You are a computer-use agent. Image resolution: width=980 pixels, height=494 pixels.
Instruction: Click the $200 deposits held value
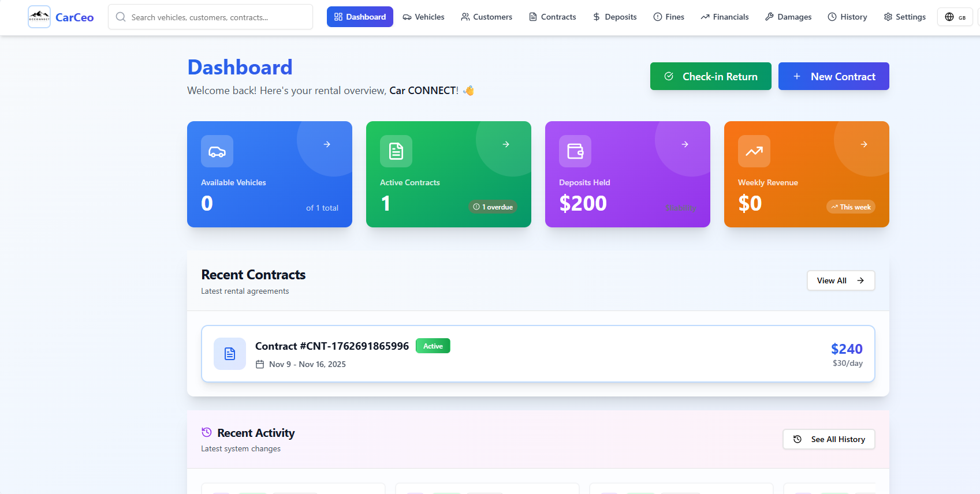[583, 203]
